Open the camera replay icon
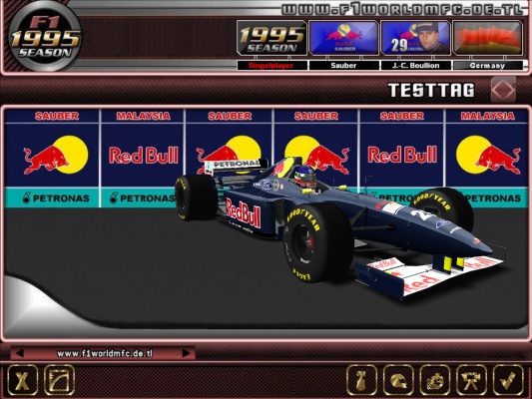The height and width of the screenshot is (399, 532). [x=471, y=380]
